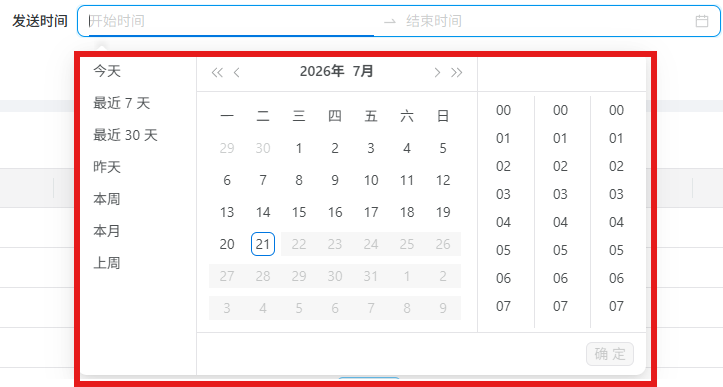Select July 21 in the calendar
This screenshot has height=387, width=723.
pyautogui.click(x=263, y=244)
